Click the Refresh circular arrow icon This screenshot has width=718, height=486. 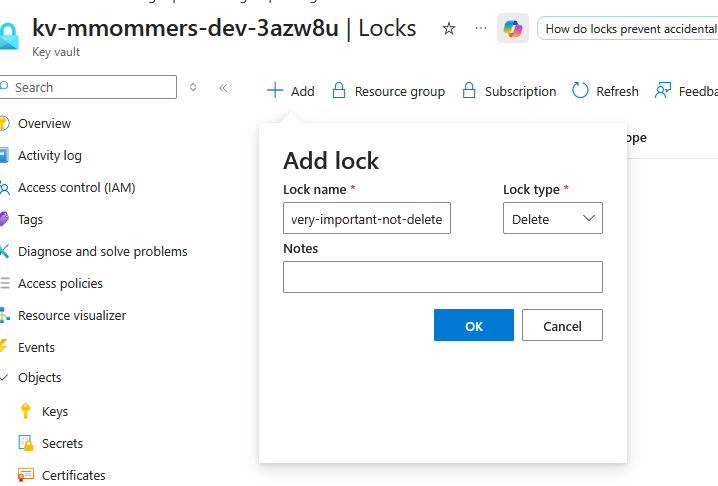pos(580,90)
